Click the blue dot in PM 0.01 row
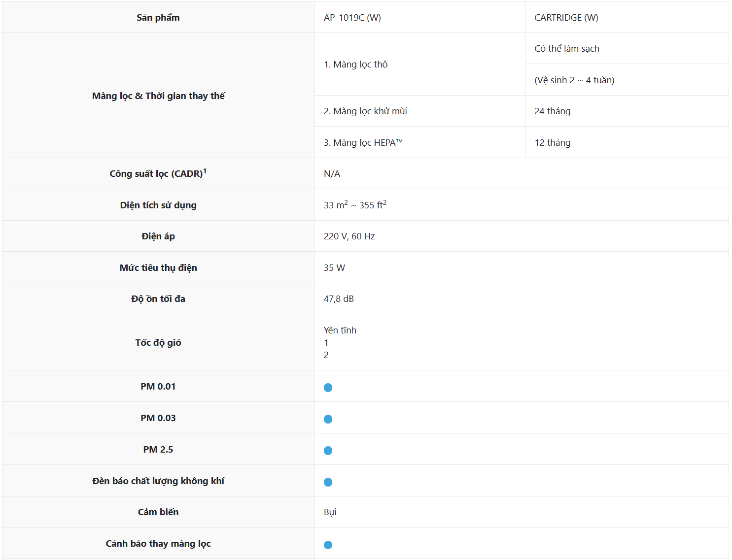 click(x=328, y=388)
